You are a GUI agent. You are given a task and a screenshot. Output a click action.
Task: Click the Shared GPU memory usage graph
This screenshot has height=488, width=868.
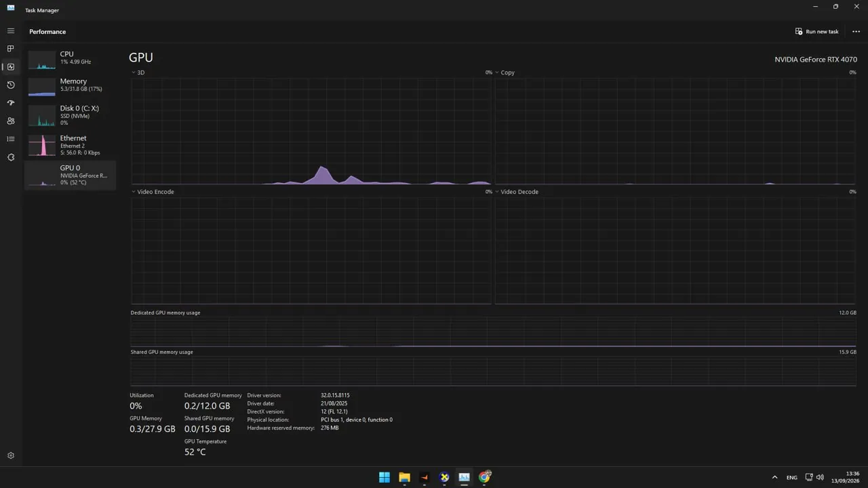(493, 371)
